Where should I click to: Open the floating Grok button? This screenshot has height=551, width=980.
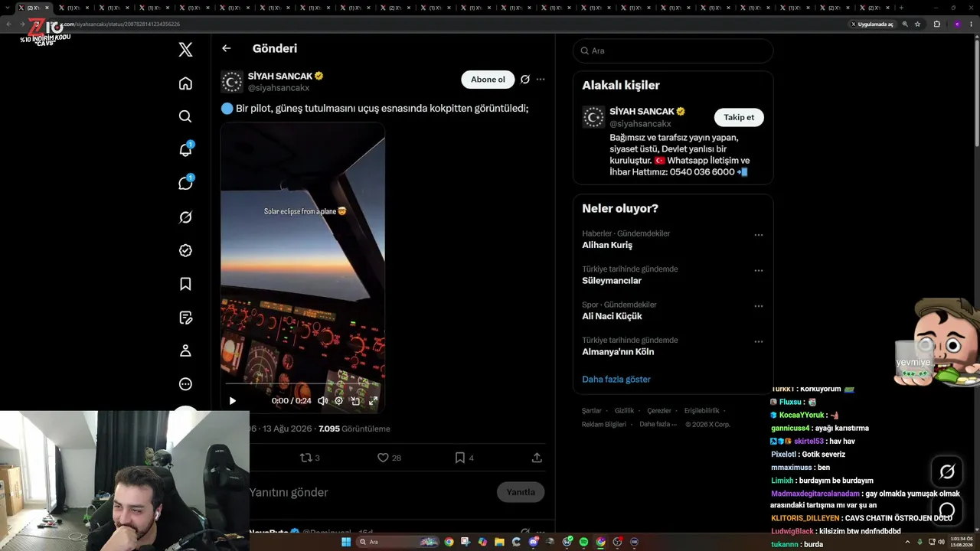(947, 472)
